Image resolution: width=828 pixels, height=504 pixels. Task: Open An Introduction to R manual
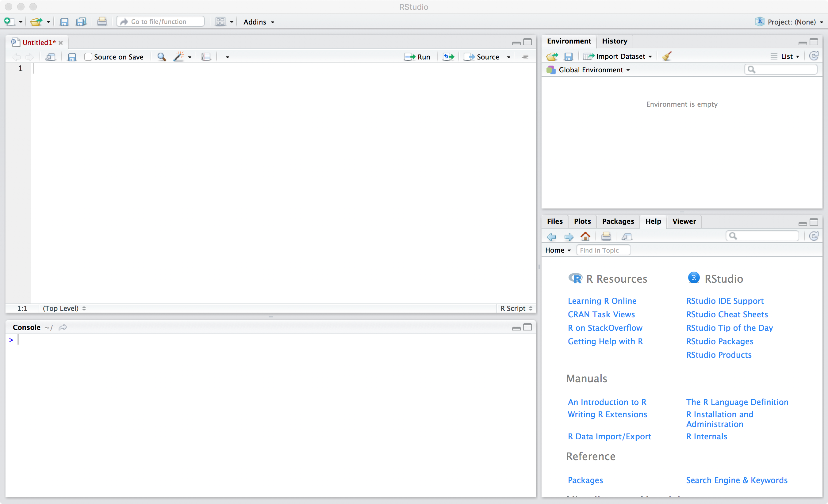point(607,402)
